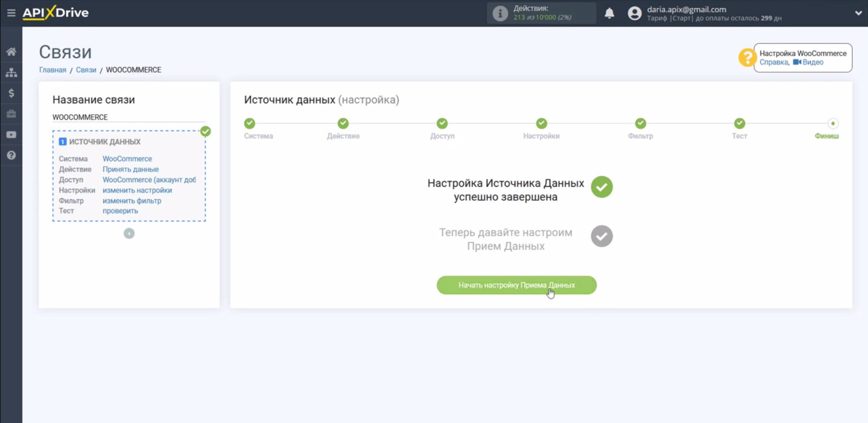Screen dimensions: 868x423
Task: Open the Принять данные action link
Action: [x=131, y=169]
